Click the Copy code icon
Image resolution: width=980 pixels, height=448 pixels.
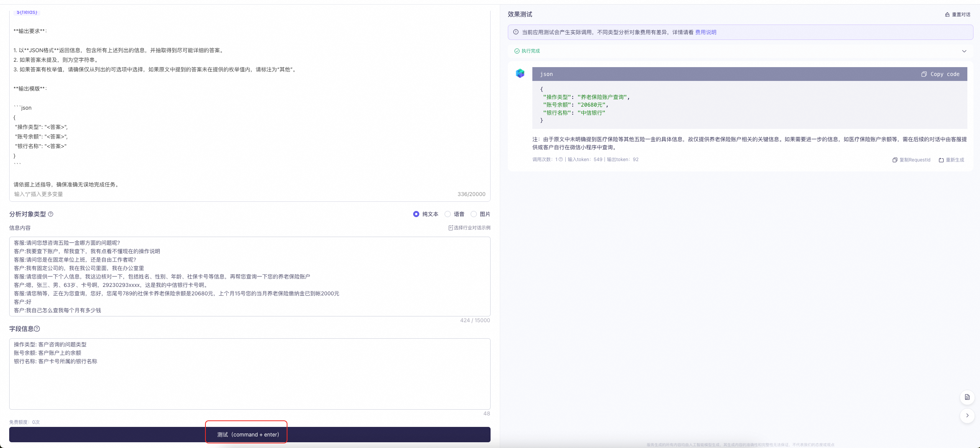(x=924, y=74)
